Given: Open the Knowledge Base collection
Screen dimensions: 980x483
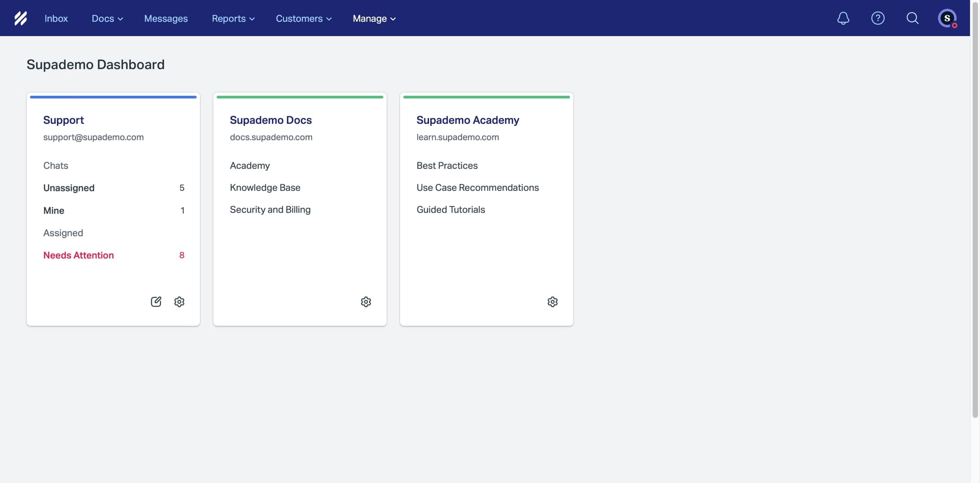Looking at the screenshot, I should 265,187.
